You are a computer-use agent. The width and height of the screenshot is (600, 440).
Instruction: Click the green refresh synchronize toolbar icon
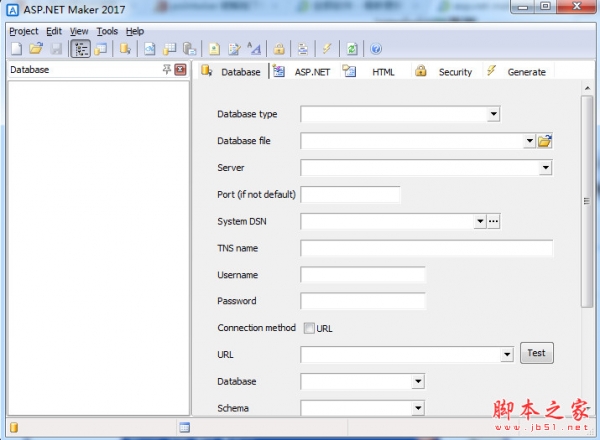tap(352, 49)
